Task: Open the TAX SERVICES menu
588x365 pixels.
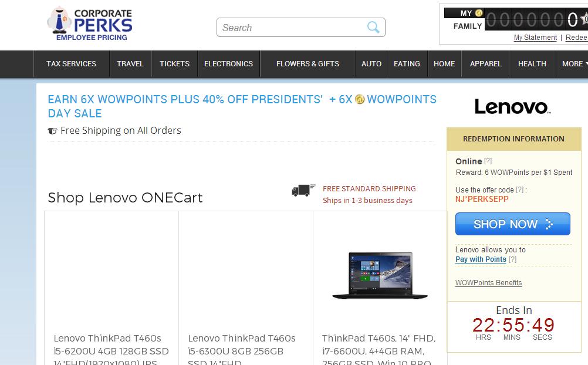Action: point(71,64)
